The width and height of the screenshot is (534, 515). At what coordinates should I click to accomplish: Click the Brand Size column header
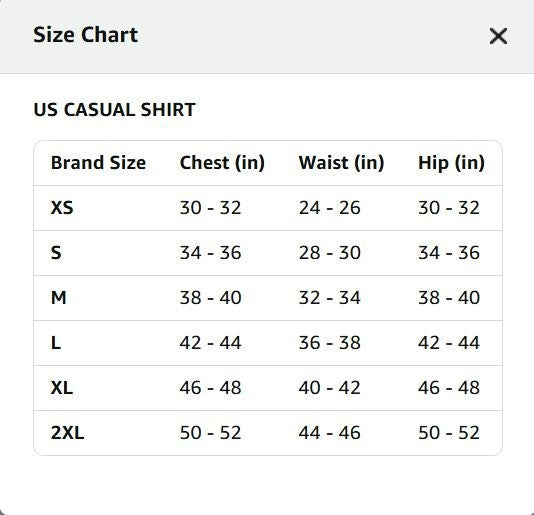(x=98, y=162)
